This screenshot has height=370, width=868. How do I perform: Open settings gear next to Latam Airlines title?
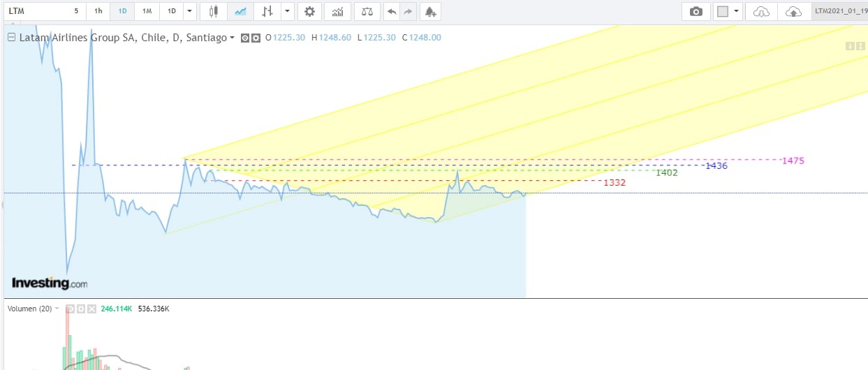coord(256,38)
